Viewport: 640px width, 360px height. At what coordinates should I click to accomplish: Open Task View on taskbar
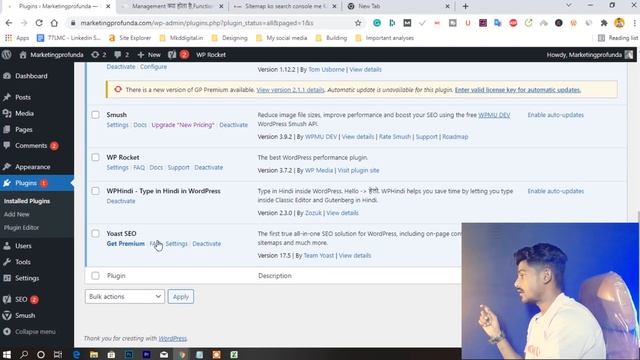pos(58,354)
